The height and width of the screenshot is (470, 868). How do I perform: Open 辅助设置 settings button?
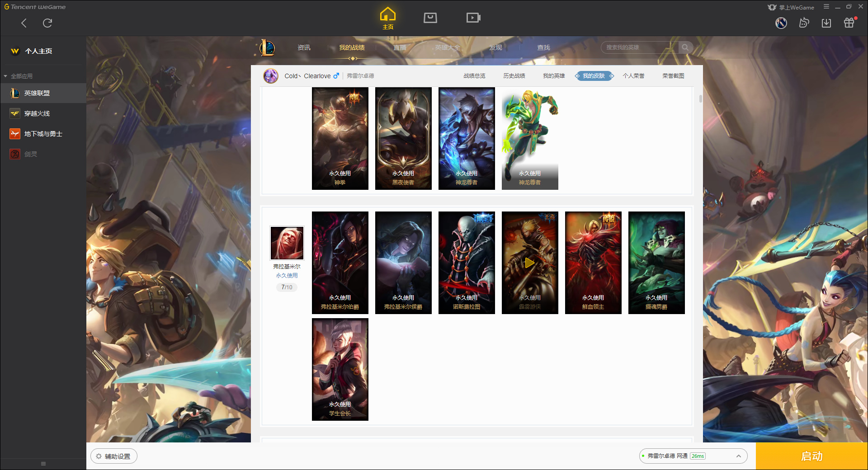click(x=113, y=456)
